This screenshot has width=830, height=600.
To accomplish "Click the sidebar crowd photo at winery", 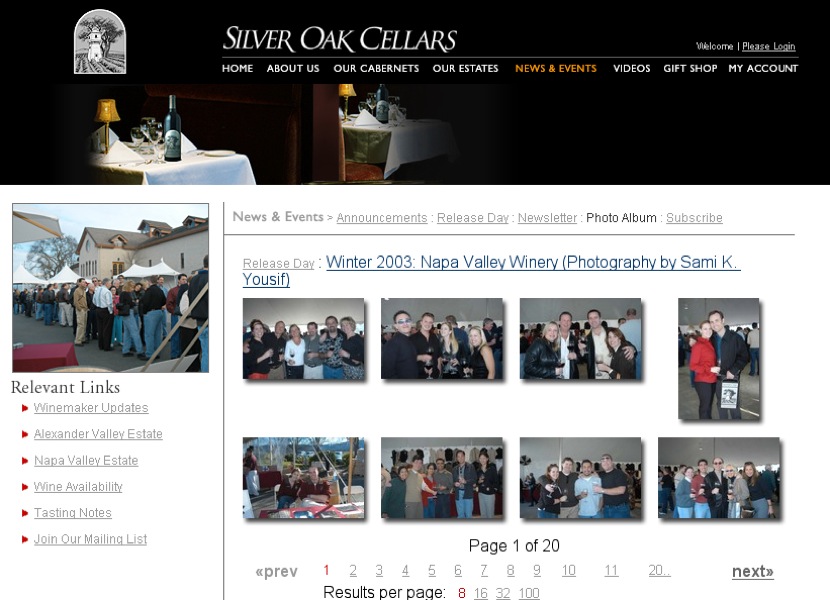I will tap(110, 288).
